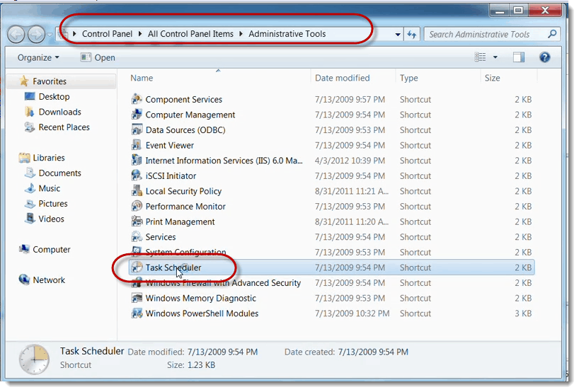
Task: Select Computer in the navigation pane
Action: pos(52,250)
